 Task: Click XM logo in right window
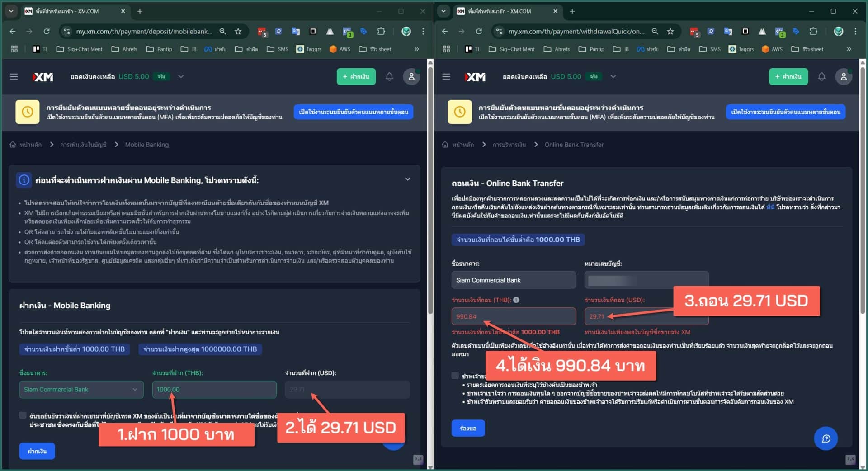[x=475, y=77]
